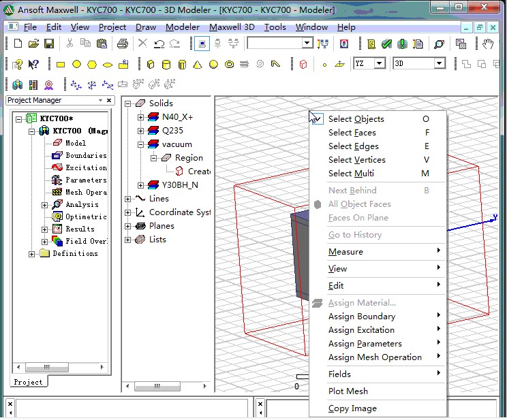507x420 pixels.
Task: Select the Region object in tree
Action: 189,158
